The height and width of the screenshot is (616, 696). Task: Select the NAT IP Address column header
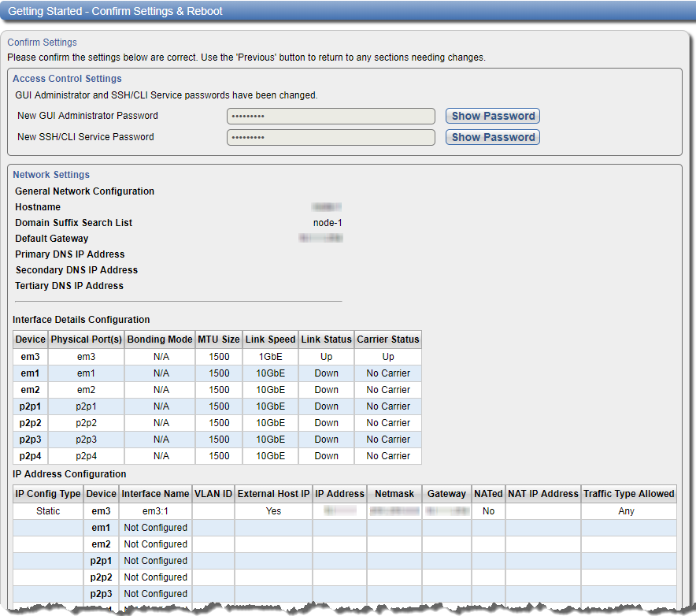pos(543,494)
